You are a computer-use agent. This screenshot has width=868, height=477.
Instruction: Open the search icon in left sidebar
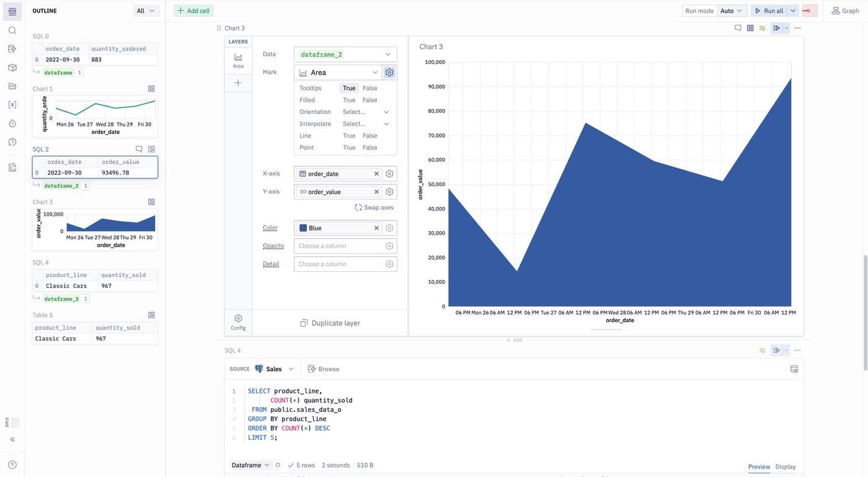coord(12,30)
